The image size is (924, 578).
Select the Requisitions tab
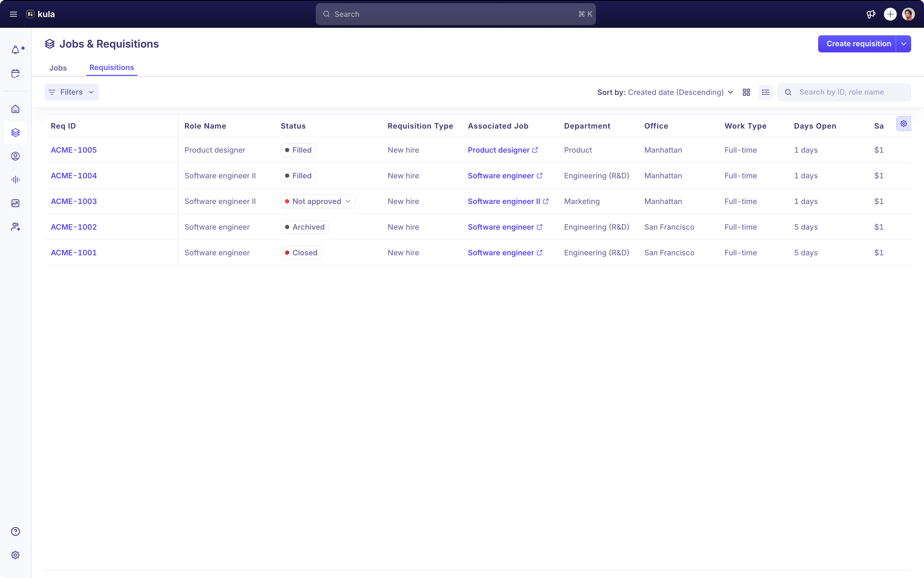(x=111, y=68)
